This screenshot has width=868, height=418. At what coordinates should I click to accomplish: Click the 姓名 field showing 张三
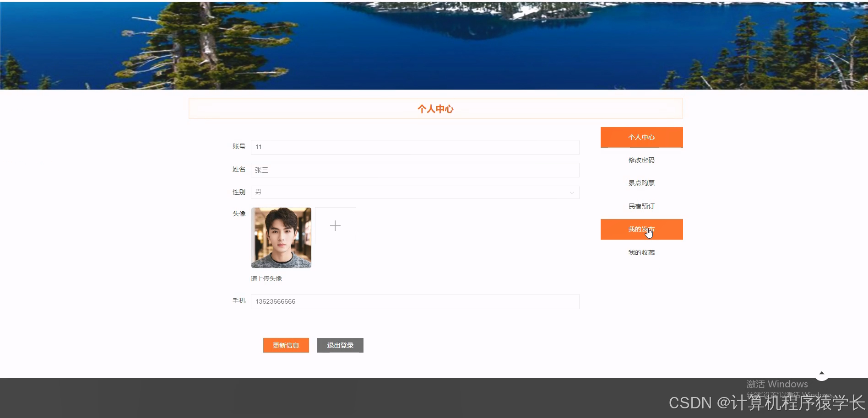pyautogui.click(x=414, y=170)
